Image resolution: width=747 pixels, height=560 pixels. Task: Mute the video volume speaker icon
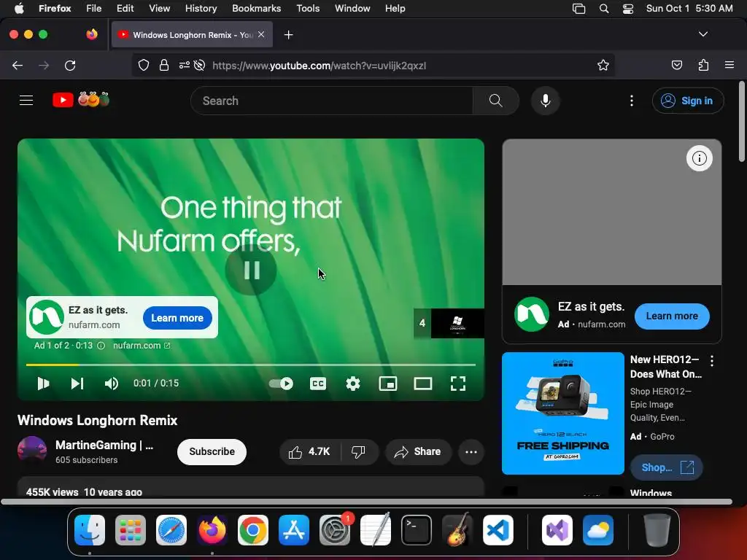(112, 384)
